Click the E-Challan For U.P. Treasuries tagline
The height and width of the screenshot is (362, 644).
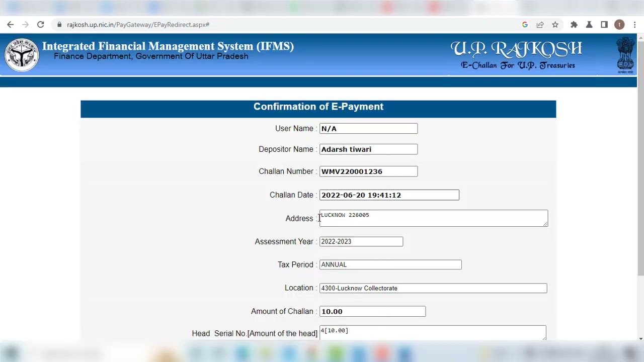pyautogui.click(x=518, y=65)
